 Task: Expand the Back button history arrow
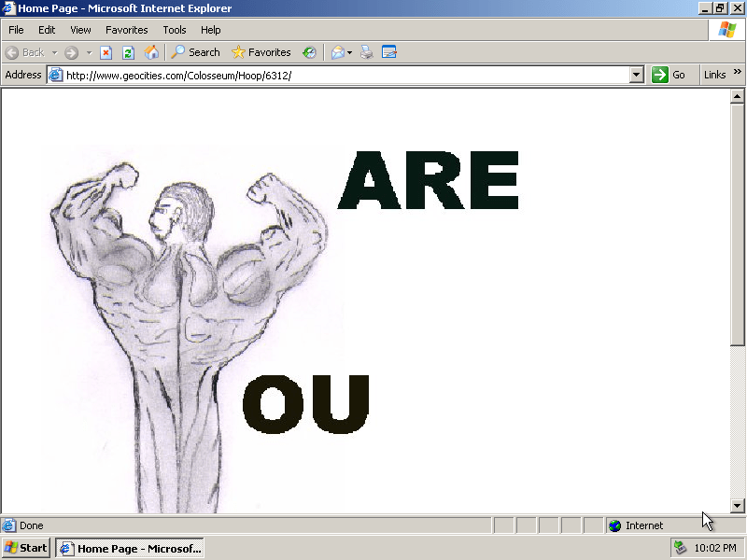click(54, 52)
